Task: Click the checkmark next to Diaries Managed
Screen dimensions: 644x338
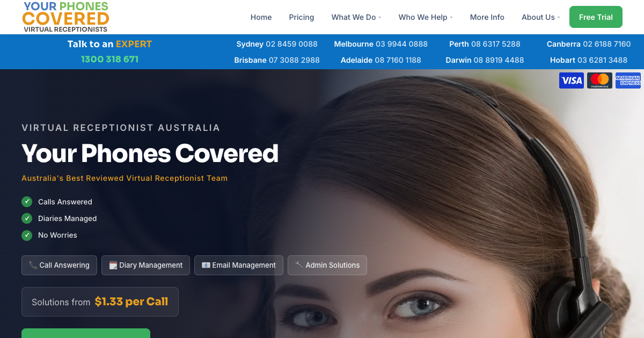Action: tap(27, 218)
